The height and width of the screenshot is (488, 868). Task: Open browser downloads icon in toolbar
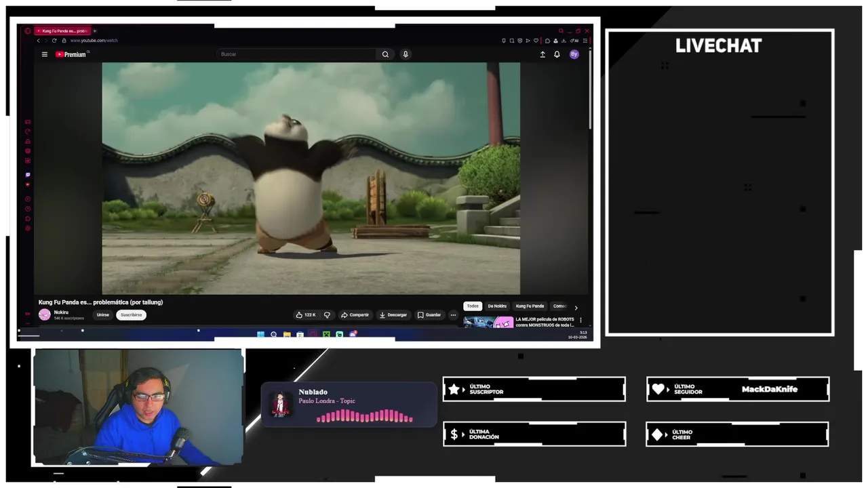564,41
